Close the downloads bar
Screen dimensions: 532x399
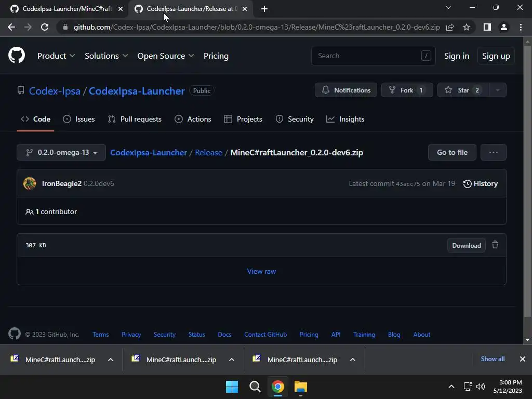point(523,359)
